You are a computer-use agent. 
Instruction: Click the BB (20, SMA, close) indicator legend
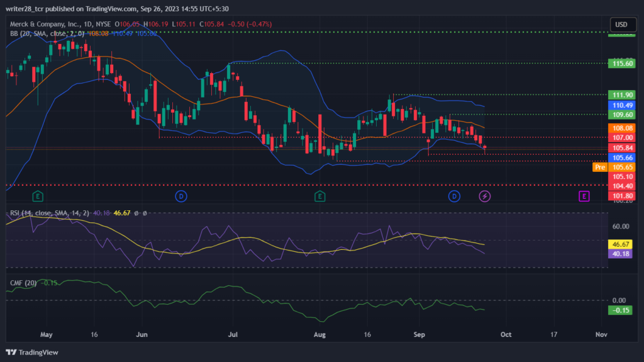pos(47,33)
